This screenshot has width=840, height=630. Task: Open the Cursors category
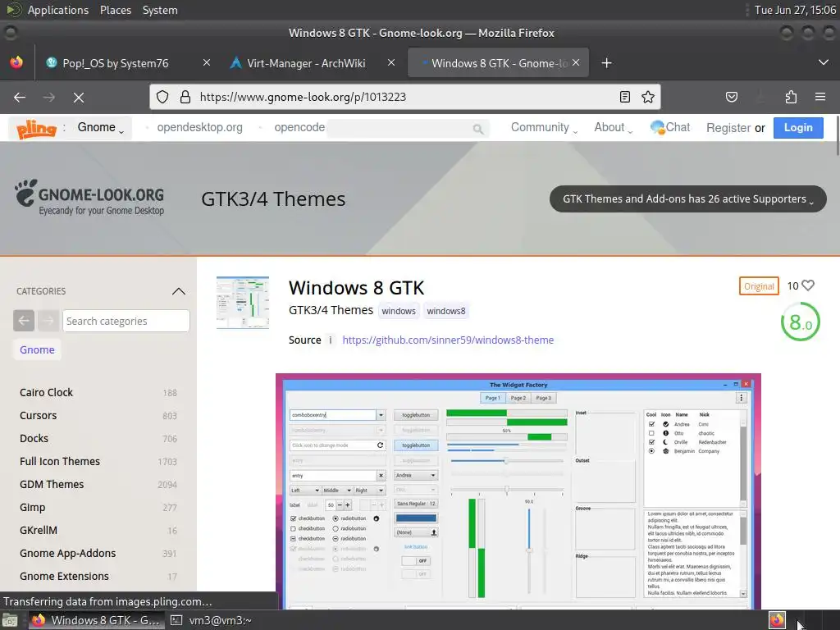pos(38,416)
